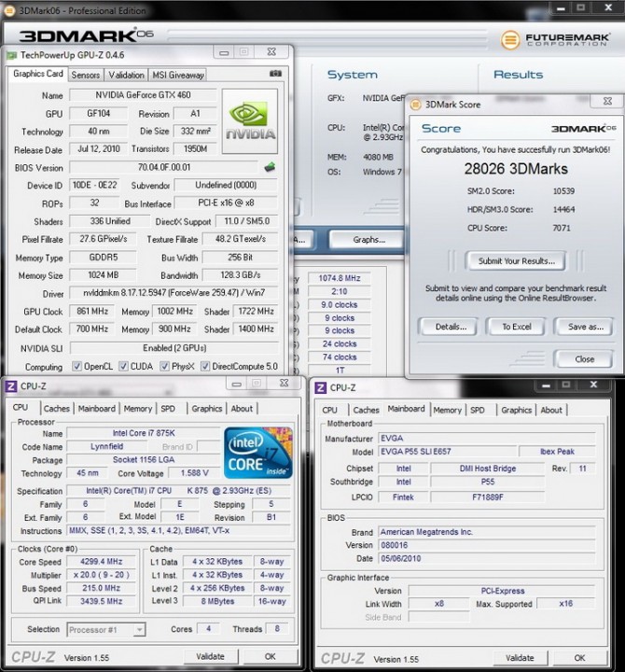Viewport: 625px width, 672px height.
Task: Click OK in Mainboard CPU-Z window
Action: point(580,658)
